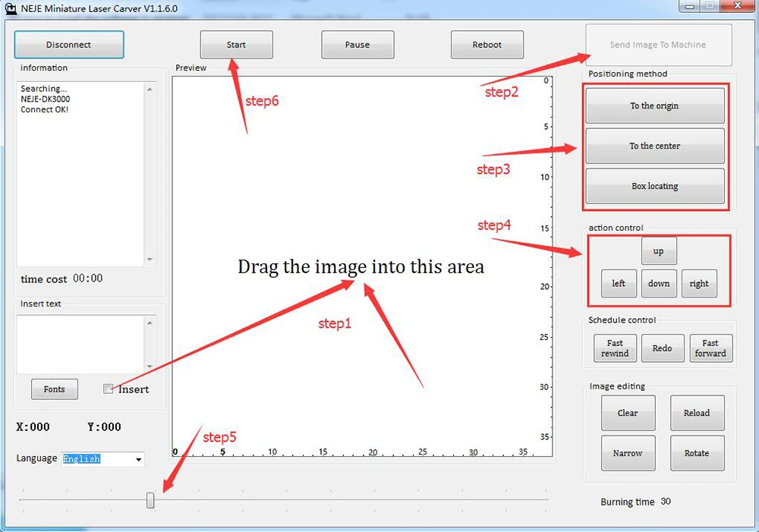The image size is (759, 532).
Task: Click the X:000 coordinate readout
Action: (x=33, y=427)
